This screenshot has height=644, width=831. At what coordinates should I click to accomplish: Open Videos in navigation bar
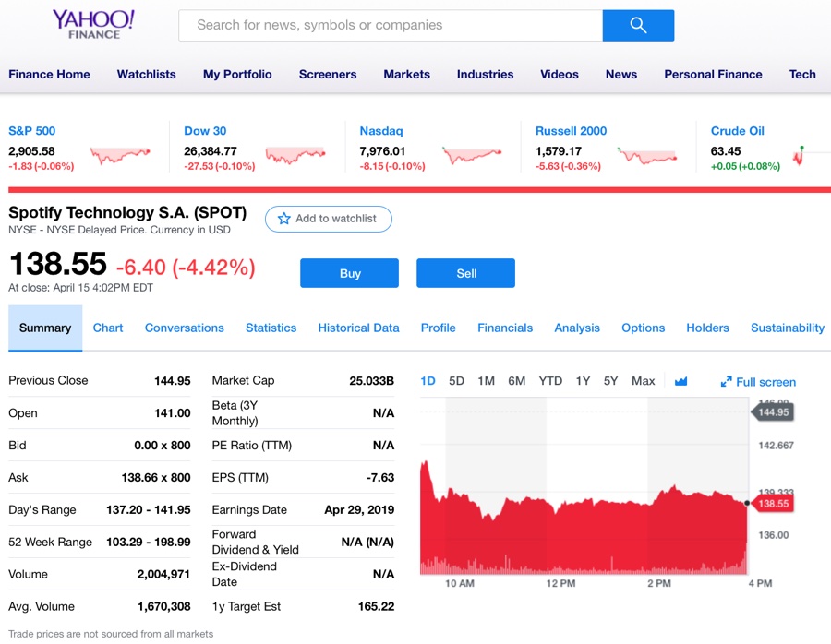pyautogui.click(x=560, y=74)
